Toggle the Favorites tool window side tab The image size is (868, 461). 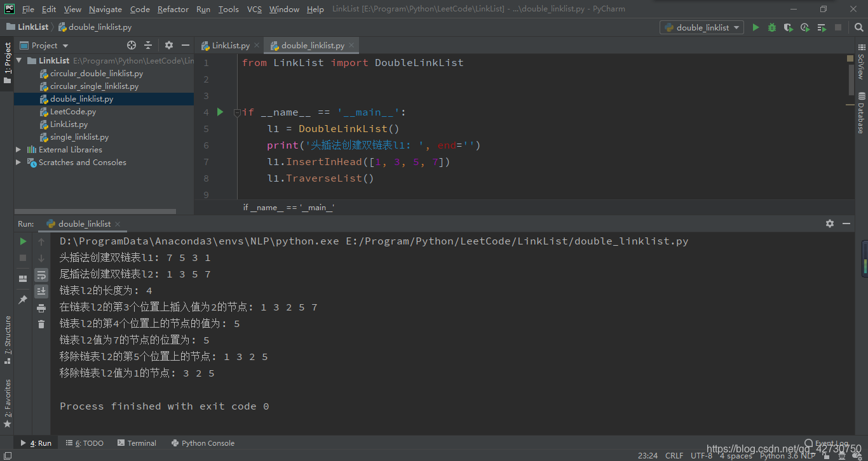(x=7, y=403)
